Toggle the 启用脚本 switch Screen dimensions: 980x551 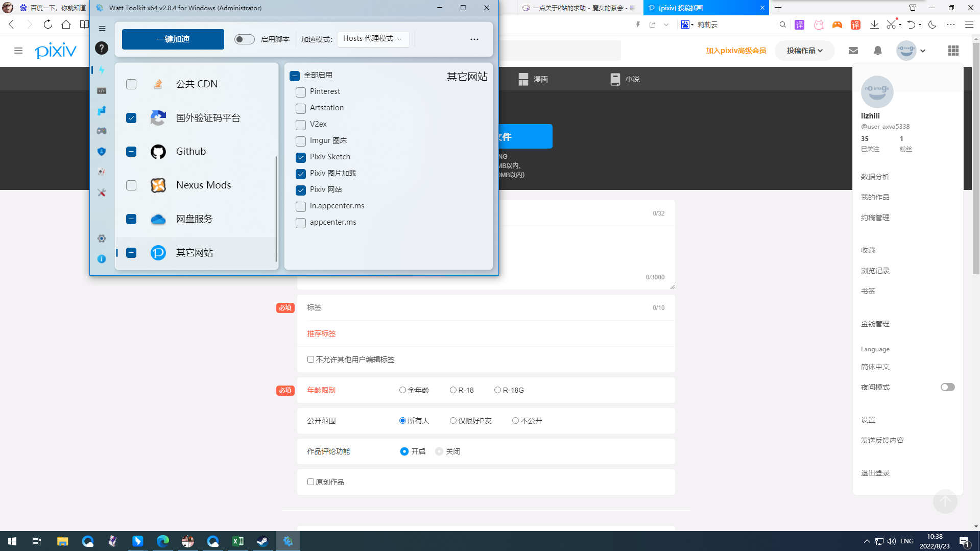(x=244, y=39)
